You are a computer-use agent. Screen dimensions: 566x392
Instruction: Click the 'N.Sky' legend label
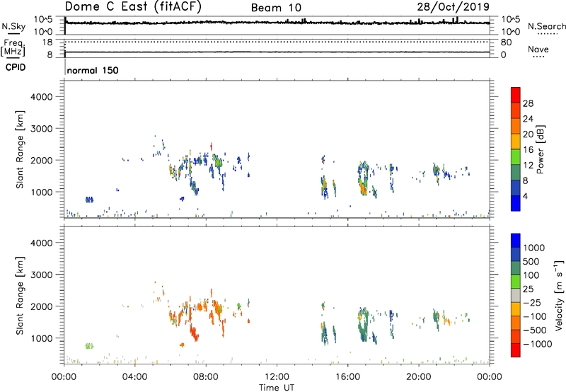coord(13,26)
